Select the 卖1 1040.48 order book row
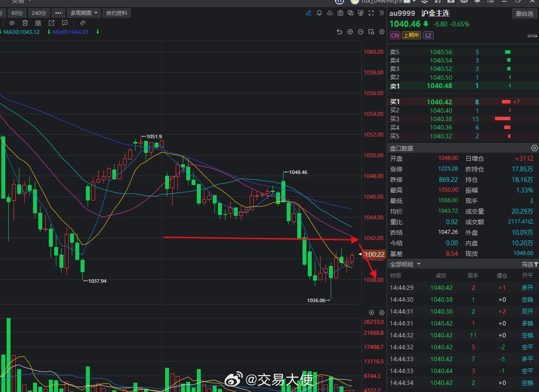Viewport: 539px width, 392px height. point(463,86)
